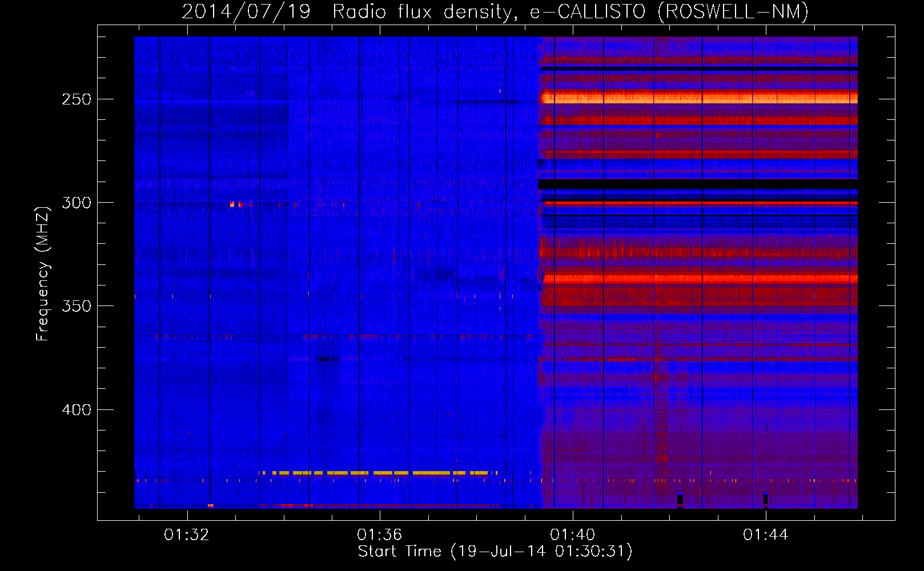Click the yellow dashed line segment near 430 MHz
This screenshot has width=924, height=571.
[377, 473]
